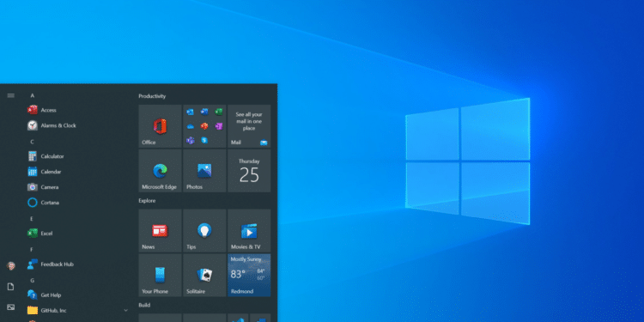The image size is (644, 322).
Task: Click Teams icon in Office folder tile
Action: point(190,141)
